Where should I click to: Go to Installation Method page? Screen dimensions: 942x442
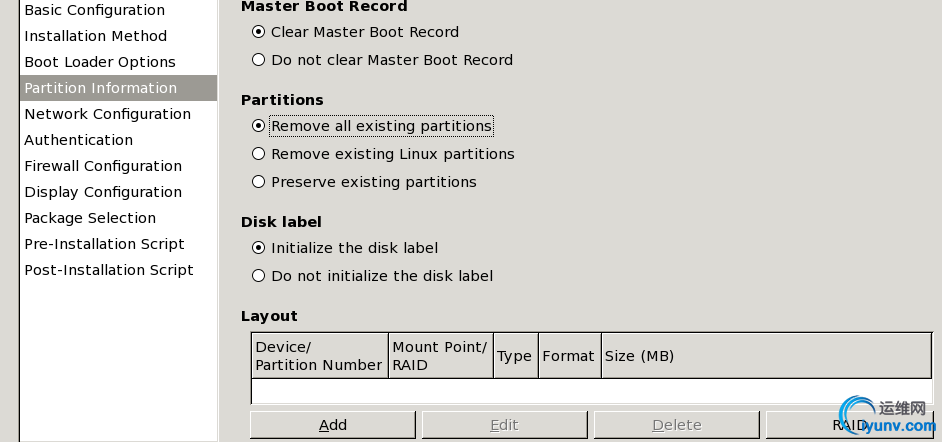[x=95, y=36]
